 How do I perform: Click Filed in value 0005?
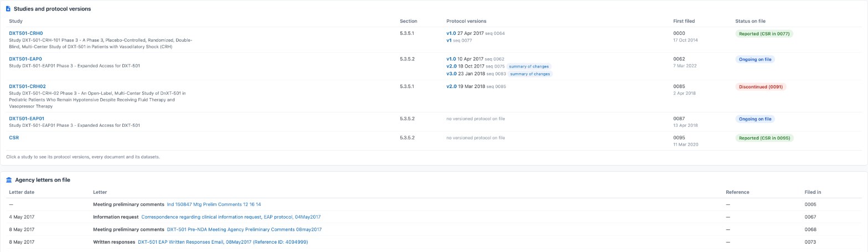pos(810,204)
